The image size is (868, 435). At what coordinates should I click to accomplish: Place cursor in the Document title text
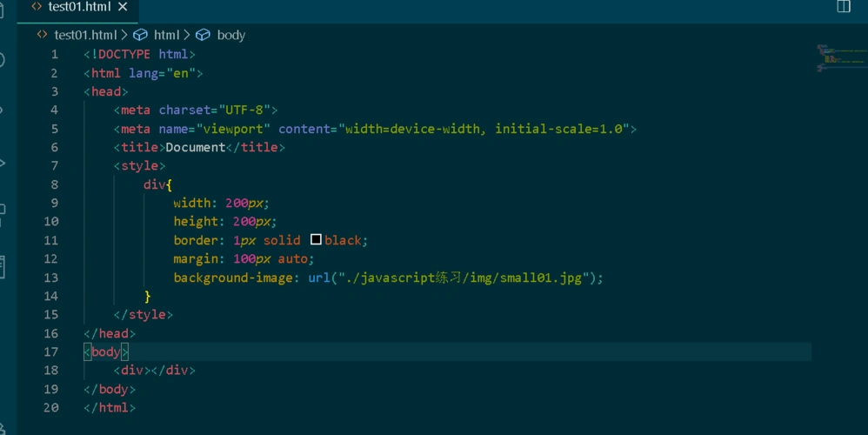pyautogui.click(x=196, y=147)
